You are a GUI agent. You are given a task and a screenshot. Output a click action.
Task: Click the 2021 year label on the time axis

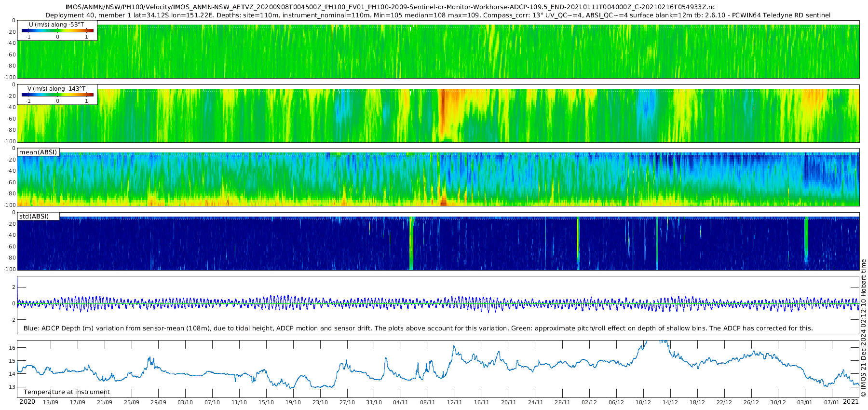[x=851, y=402]
